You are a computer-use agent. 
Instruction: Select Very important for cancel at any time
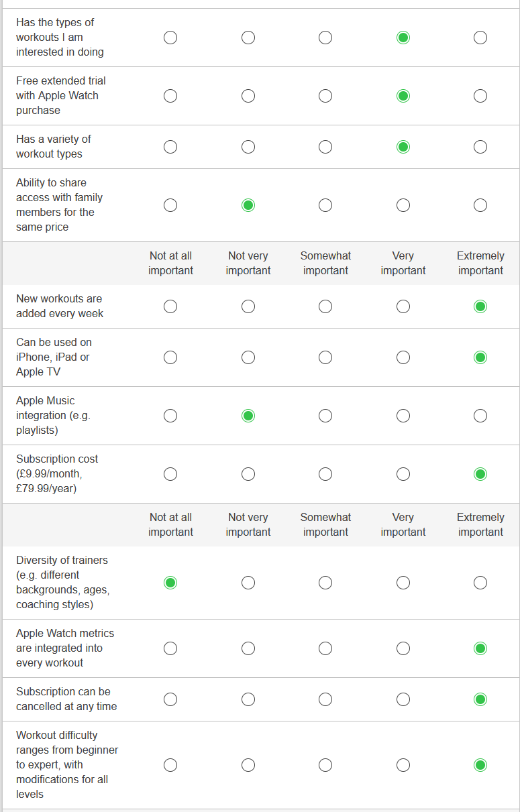click(x=403, y=699)
